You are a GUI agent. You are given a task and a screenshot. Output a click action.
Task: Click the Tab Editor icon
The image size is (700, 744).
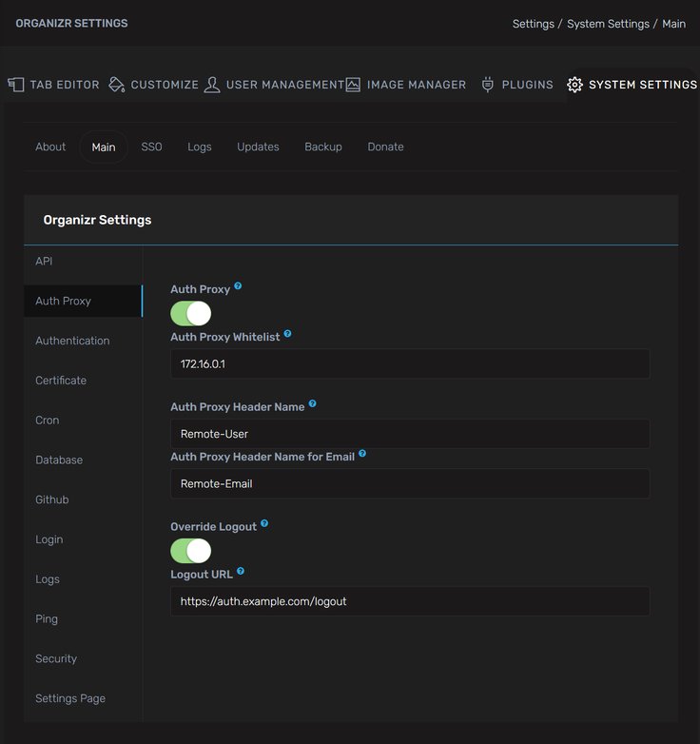coord(16,85)
